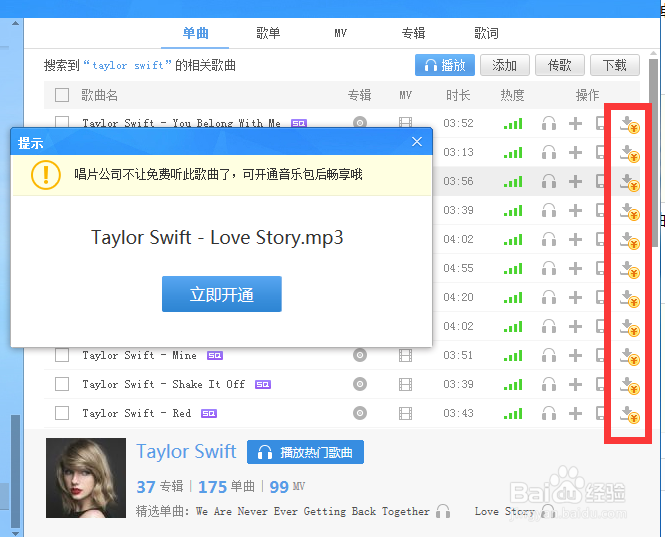Open the MV tab at top

pyautogui.click(x=341, y=33)
